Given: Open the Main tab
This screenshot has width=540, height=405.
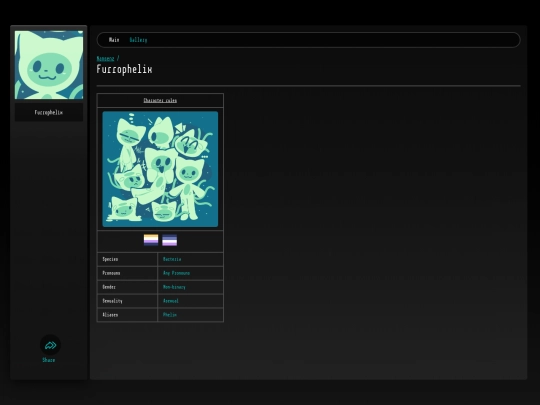Looking at the screenshot, I should pyautogui.click(x=114, y=40).
